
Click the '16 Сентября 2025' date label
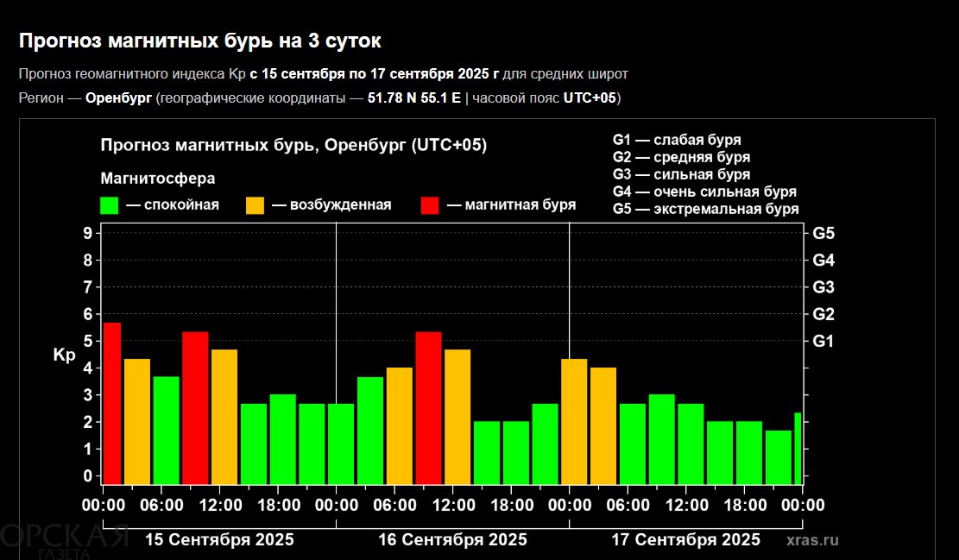point(452,540)
